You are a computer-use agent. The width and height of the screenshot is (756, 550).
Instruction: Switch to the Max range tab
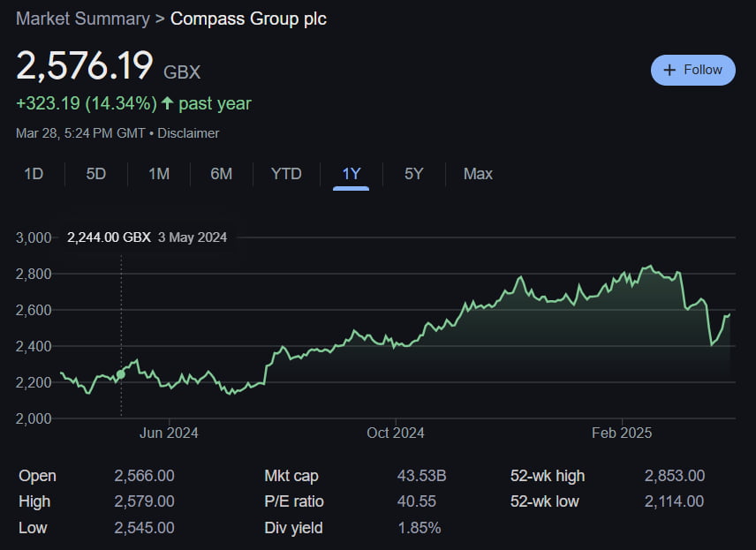478,174
